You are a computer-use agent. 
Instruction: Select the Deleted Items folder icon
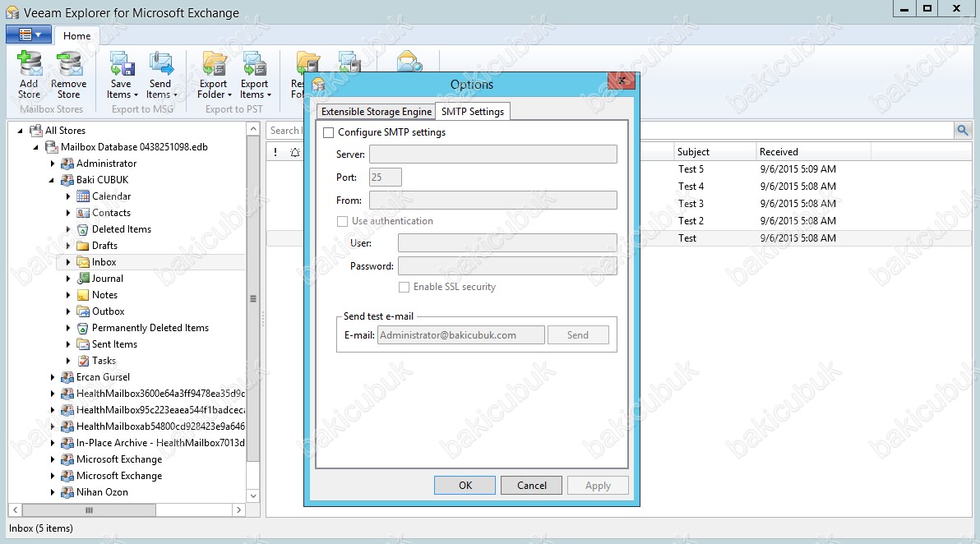pyautogui.click(x=82, y=229)
